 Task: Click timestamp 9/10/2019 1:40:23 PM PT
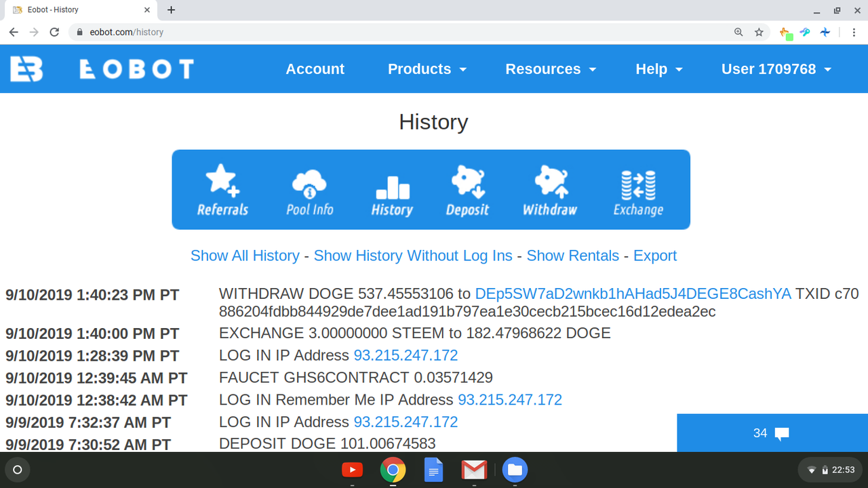92,296
